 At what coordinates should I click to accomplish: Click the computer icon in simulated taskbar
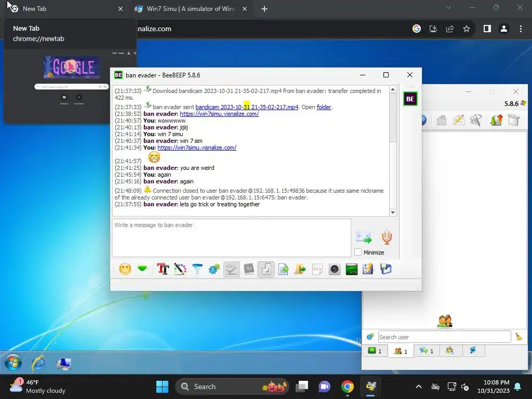coord(63,363)
